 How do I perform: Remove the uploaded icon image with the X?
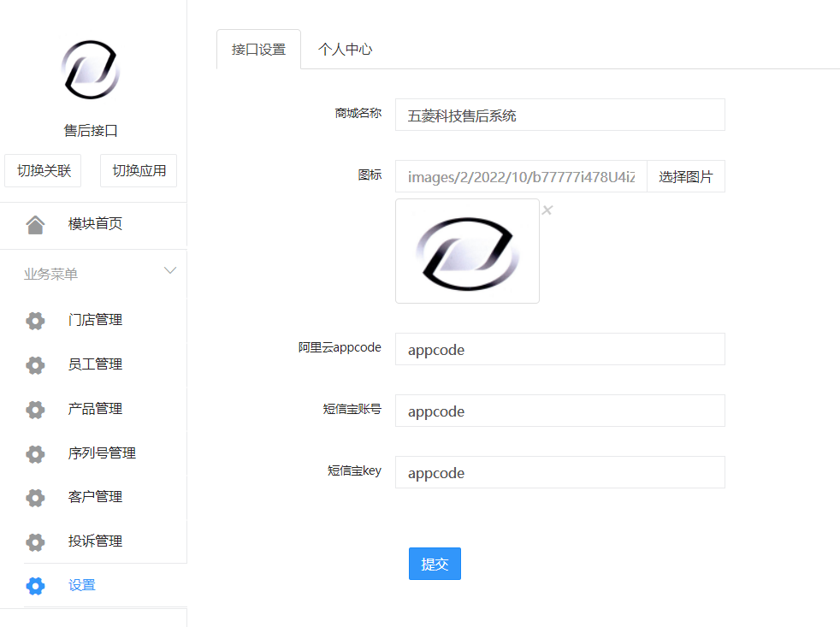pos(547,210)
